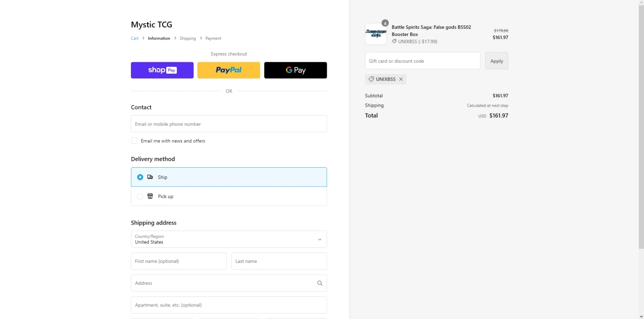The width and height of the screenshot is (644, 319).
Task: Click the tag icon on UNIXBSS chip
Action: [371, 79]
